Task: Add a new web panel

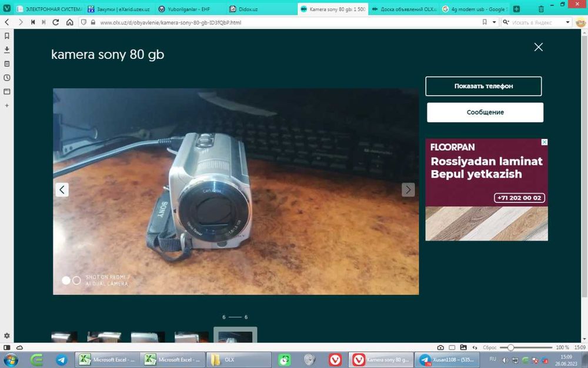Action: 6,105
